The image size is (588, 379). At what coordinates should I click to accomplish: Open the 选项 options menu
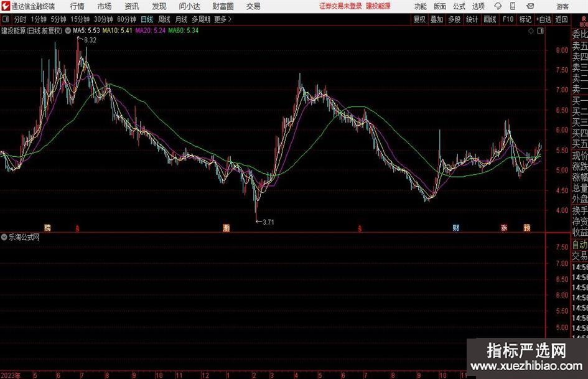(478, 6)
